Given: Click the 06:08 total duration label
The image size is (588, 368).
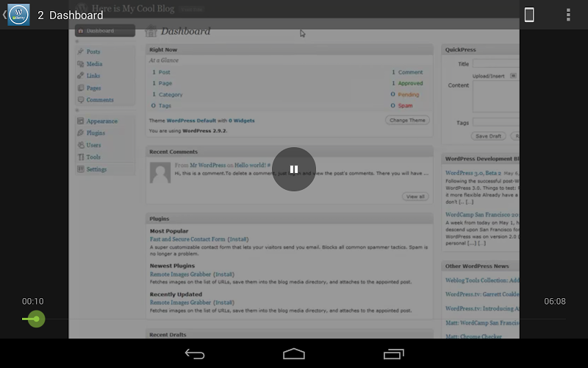Looking at the screenshot, I should (555, 301).
